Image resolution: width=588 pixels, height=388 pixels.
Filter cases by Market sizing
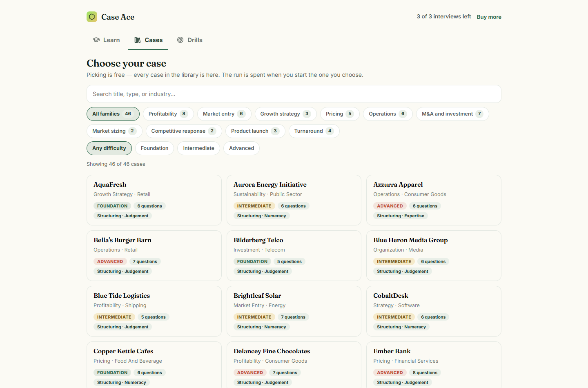click(x=114, y=131)
